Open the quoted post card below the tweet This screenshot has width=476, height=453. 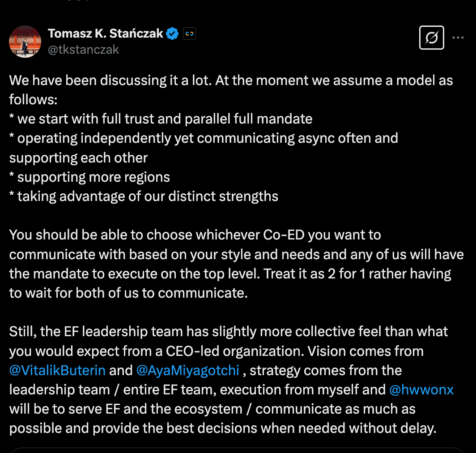tap(237, 450)
